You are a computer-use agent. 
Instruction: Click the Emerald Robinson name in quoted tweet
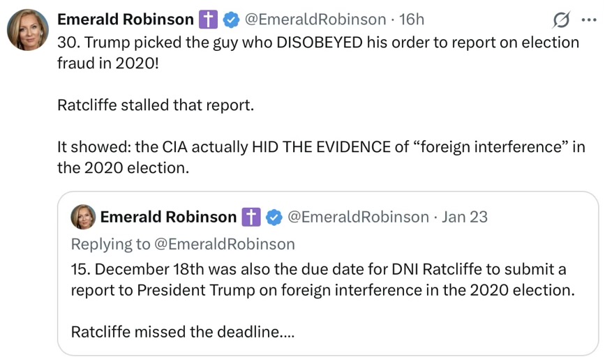click(168, 218)
